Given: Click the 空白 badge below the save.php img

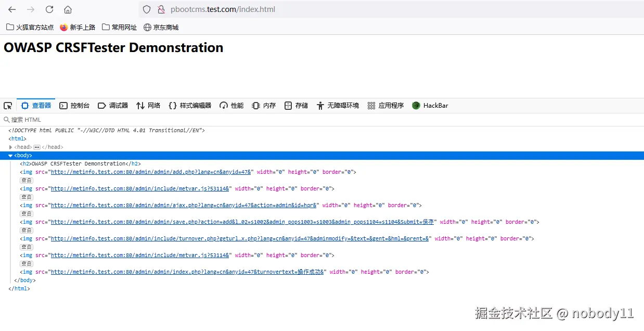Looking at the screenshot, I should [27, 231].
